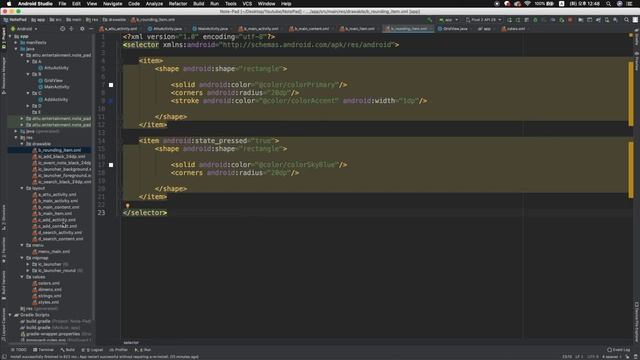Collapse the mipmap folder

[22, 258]
